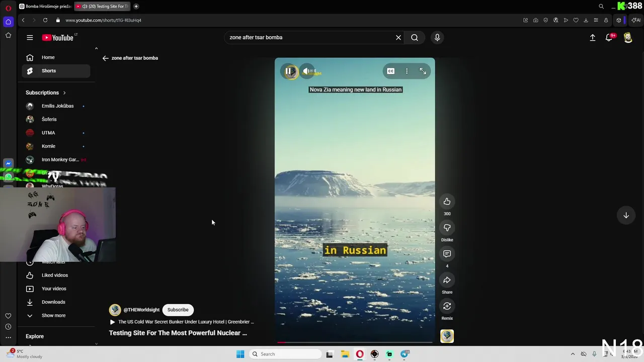Go back in the browser

(x=23, y=20)
